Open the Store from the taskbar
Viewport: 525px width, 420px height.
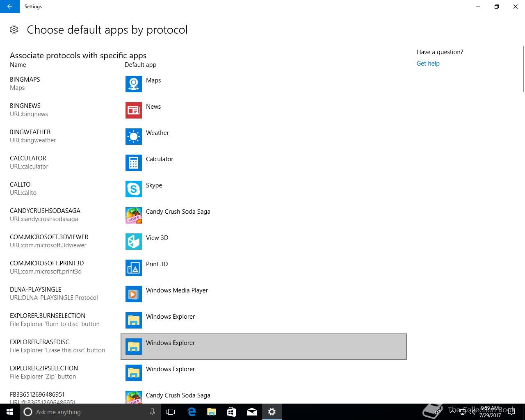pos(232,412)
